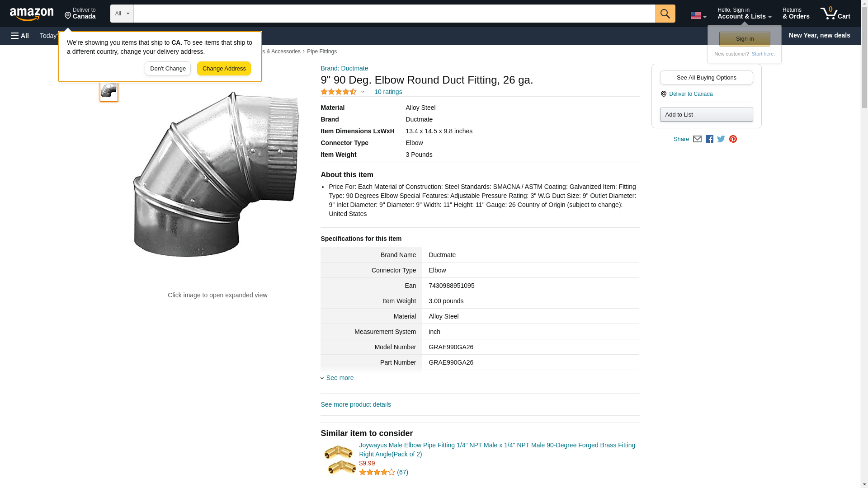Open the hamburger All menu
Screen dimensions: 868x488
(x=20, y=36)
